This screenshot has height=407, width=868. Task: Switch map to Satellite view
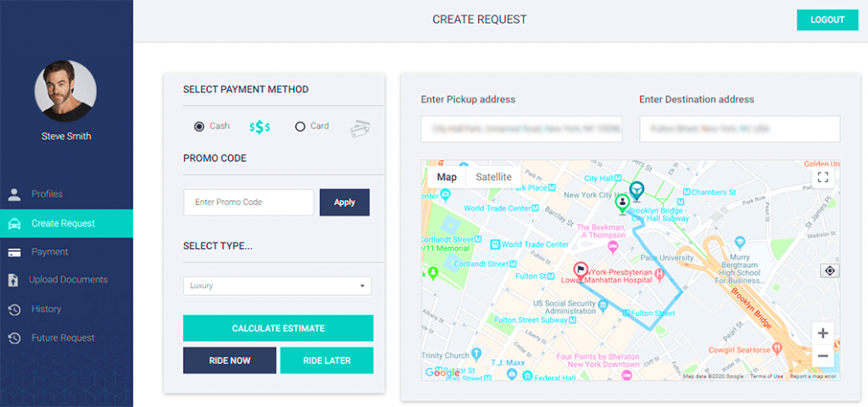point(494,177)
